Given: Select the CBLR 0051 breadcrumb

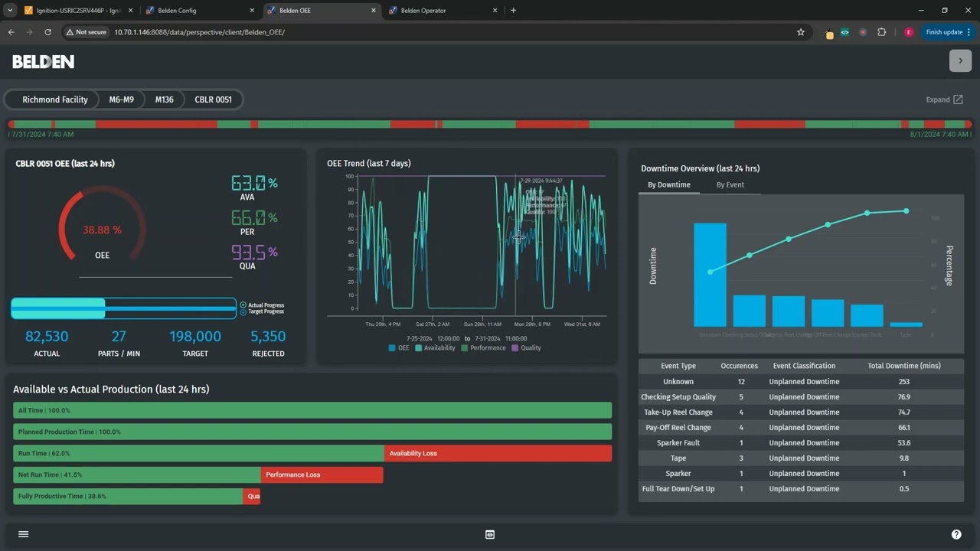Looking at the screenshot, I should pyautogui.click(x=213, y=99).
